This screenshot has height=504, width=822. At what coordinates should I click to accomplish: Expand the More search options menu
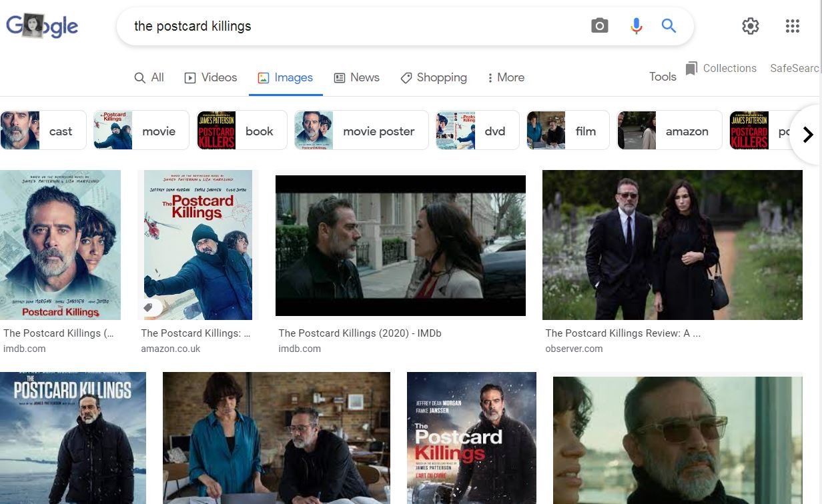pyautogui.click(x=506, y=77)
